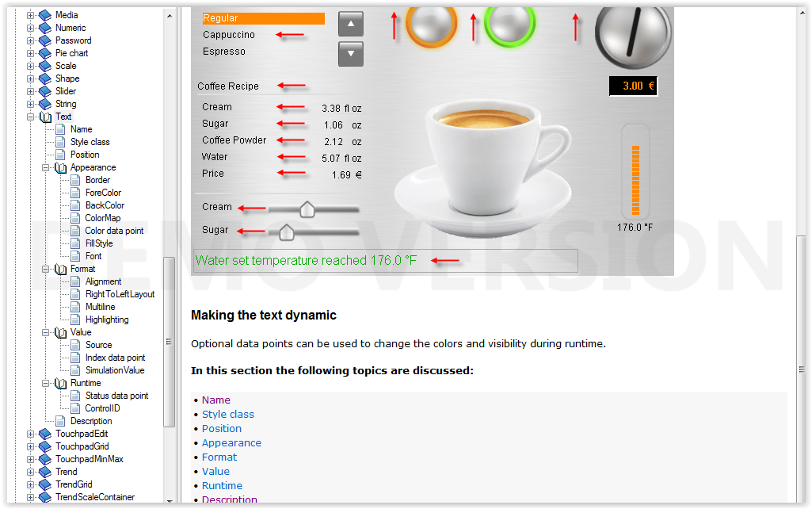Image resolution: width=812 pixels, height=509 pixels.
Task: Select Font in the topic tree
Action: pos(93,256)
